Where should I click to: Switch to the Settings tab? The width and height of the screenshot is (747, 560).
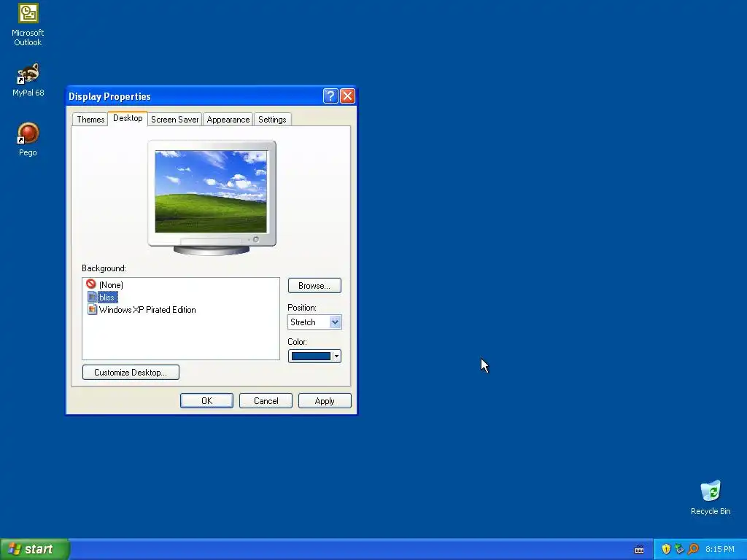[x=272, y=120]
